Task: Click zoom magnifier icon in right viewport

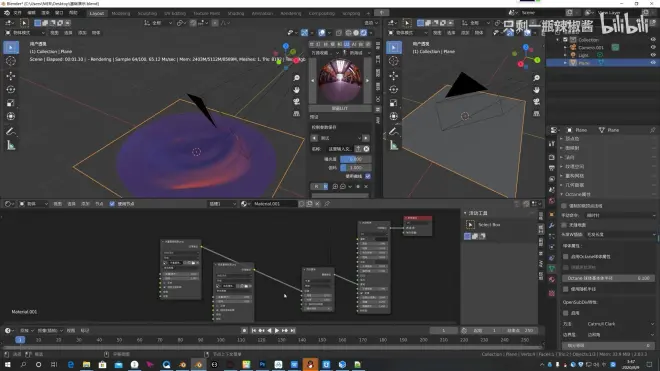Action: (536, 78)
